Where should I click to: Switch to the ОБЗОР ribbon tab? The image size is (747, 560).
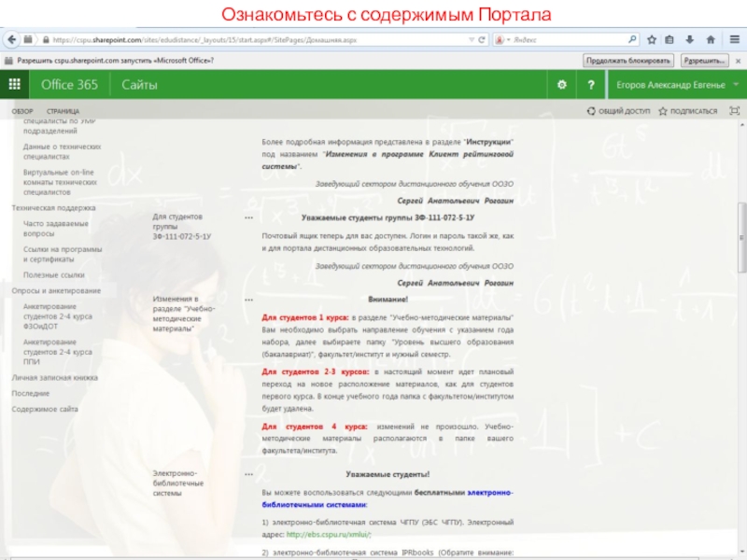(21, 110)
